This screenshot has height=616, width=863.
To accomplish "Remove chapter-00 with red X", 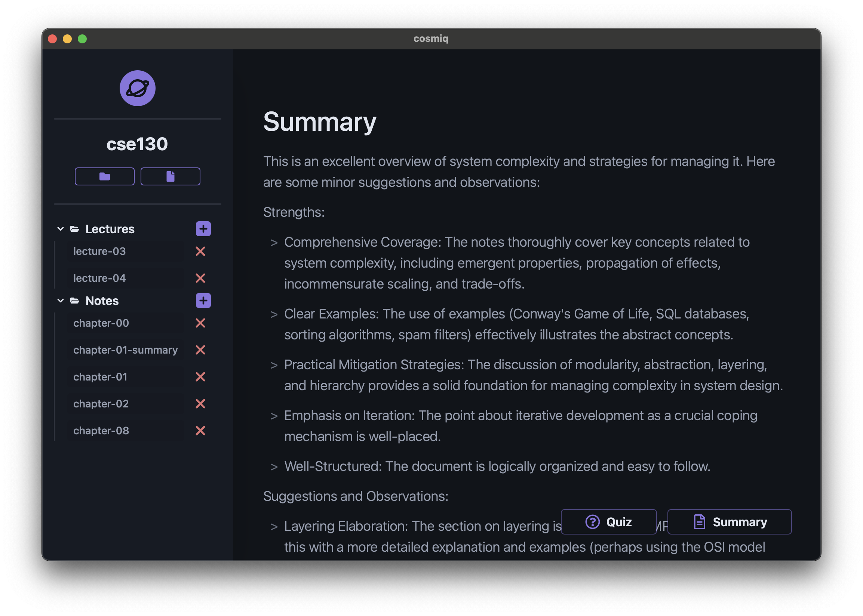I will click(200, 323).
